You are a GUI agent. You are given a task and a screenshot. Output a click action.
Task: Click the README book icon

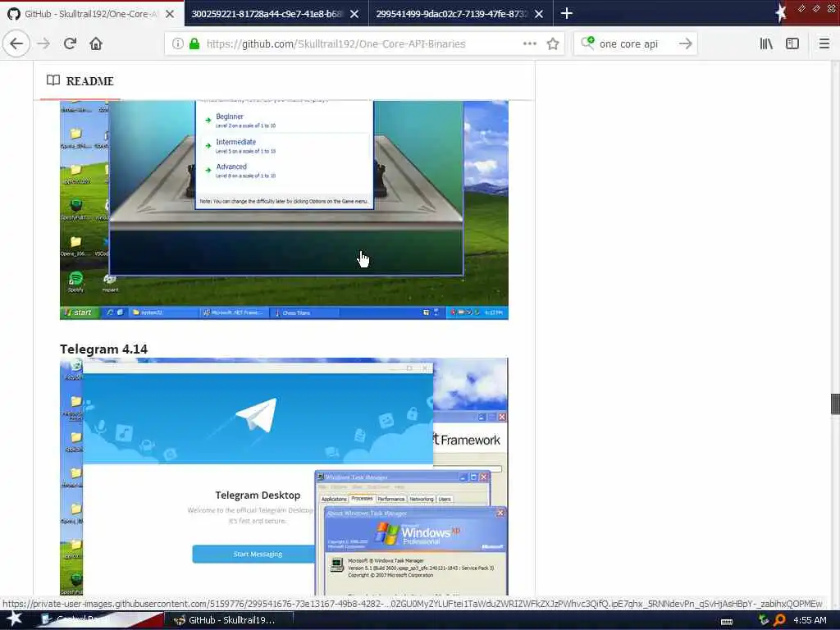tap(53, 80)
